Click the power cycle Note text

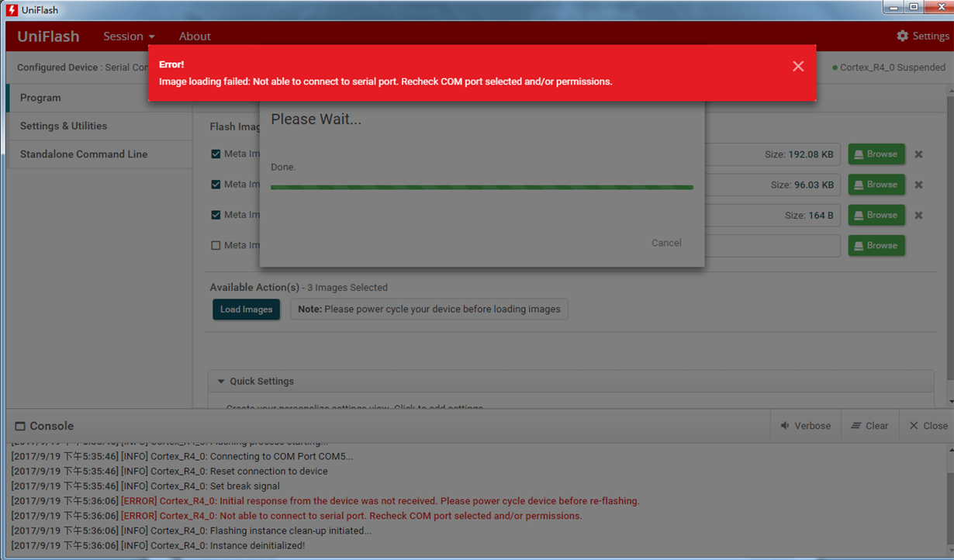(429, 309)
